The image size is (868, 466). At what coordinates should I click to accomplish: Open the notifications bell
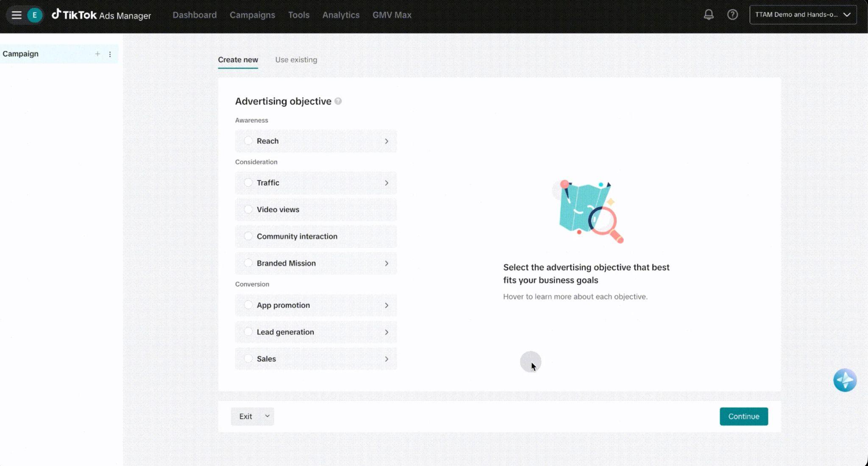tap(709, 15)
